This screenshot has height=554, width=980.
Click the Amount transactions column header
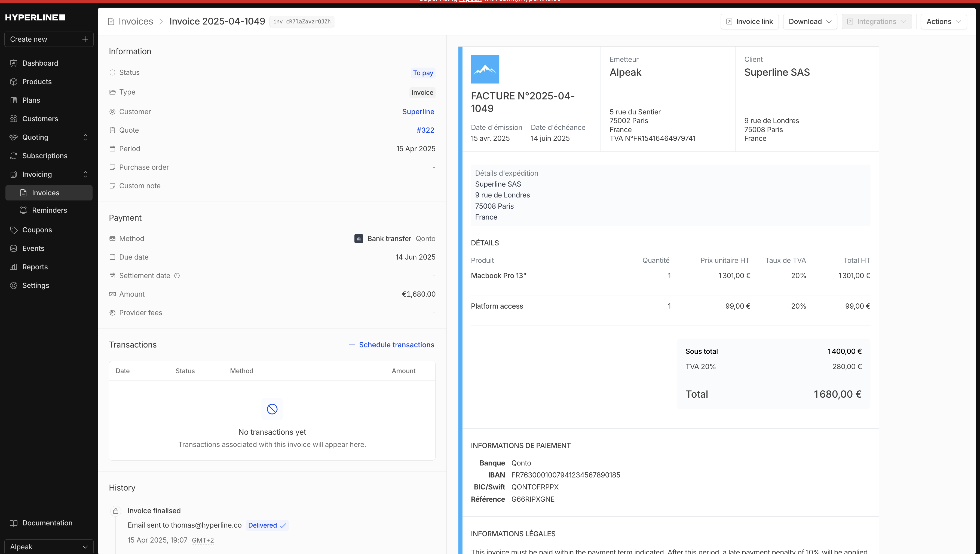[404, 371]
